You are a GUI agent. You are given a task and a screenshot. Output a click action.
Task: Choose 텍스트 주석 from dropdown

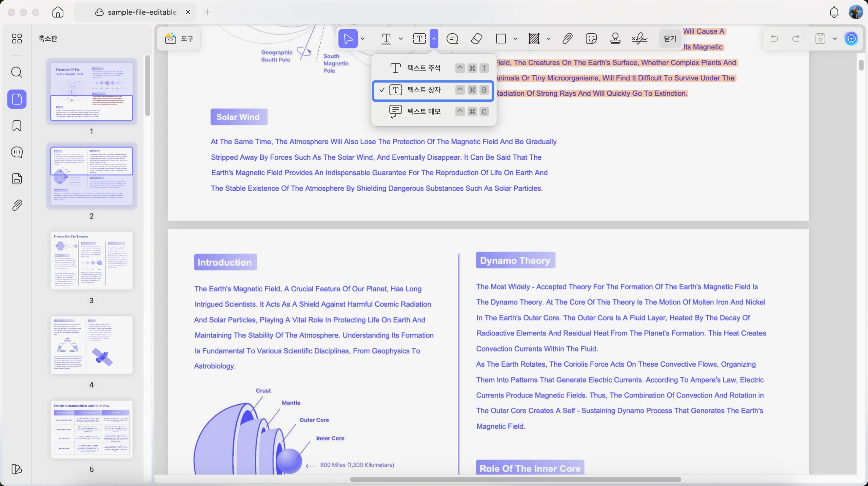click(x=433, y=68)
